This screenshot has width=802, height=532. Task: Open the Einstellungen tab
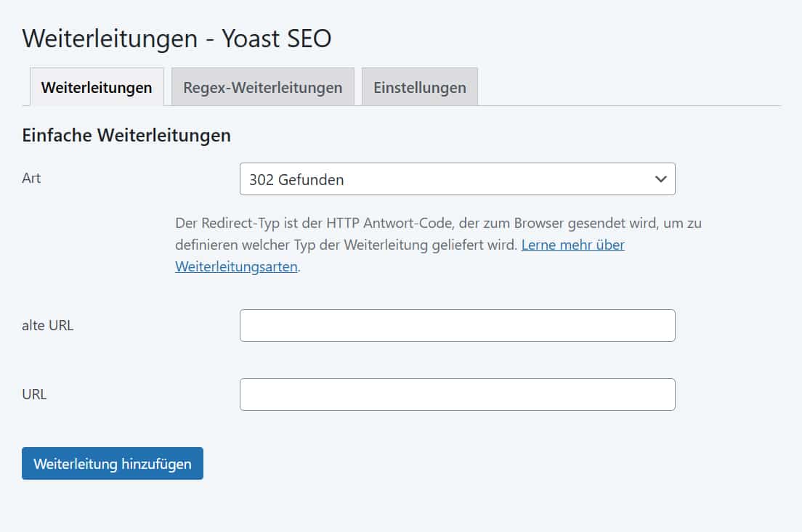(419, 87)
